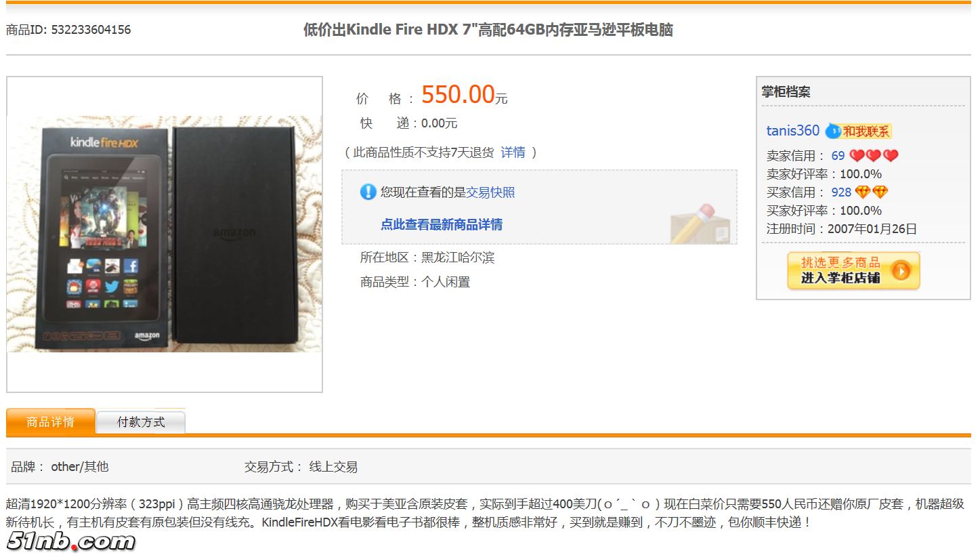980x557 pixels.
Task: Click the 51nb.com watermark logo
Action: click(72, 541)
